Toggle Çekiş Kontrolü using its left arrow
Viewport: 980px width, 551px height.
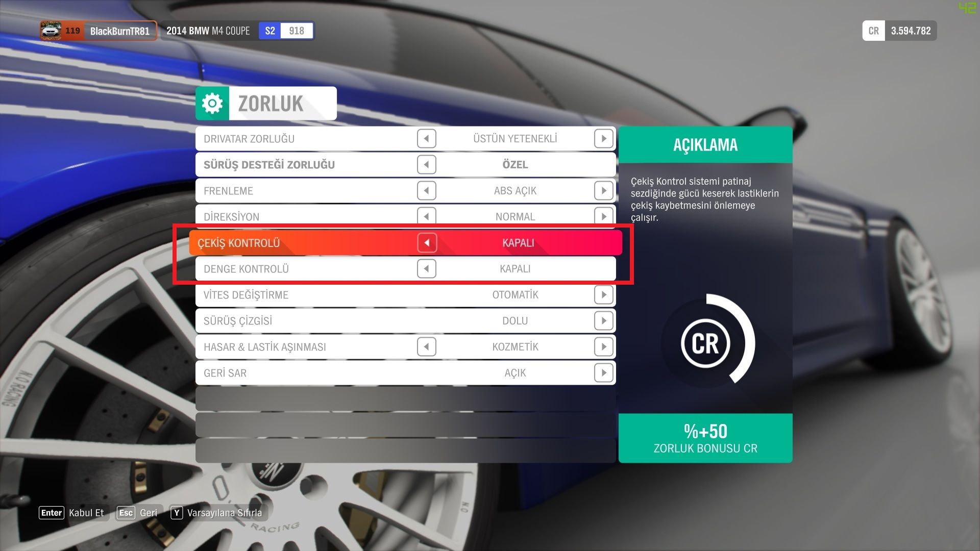point(427,243)
